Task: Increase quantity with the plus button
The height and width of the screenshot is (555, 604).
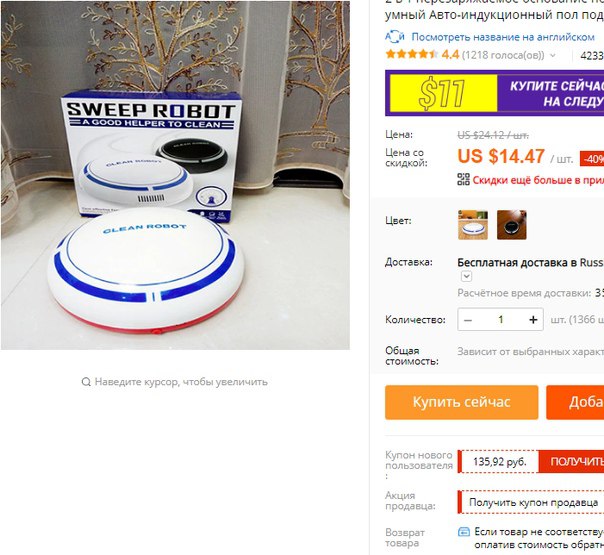Action: tap(533, 320)
